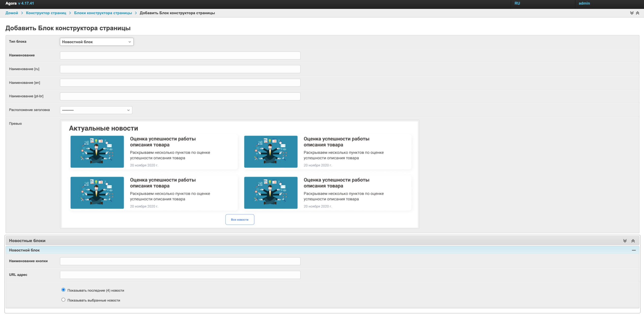The height and width of the screenshot is (315, 644).
Task: Click bottom-right news thumbnail in preview
Action: tap(271, 193)
